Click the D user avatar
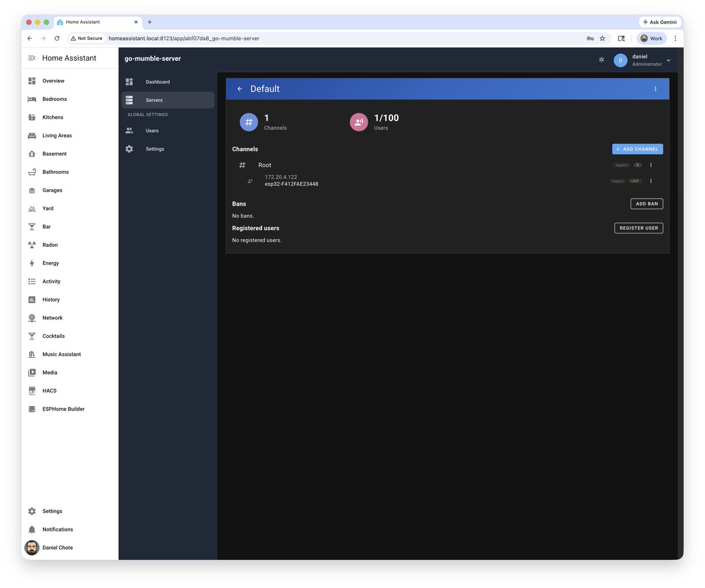This screenshot has height=588, width=705. (x=620, y=61)
